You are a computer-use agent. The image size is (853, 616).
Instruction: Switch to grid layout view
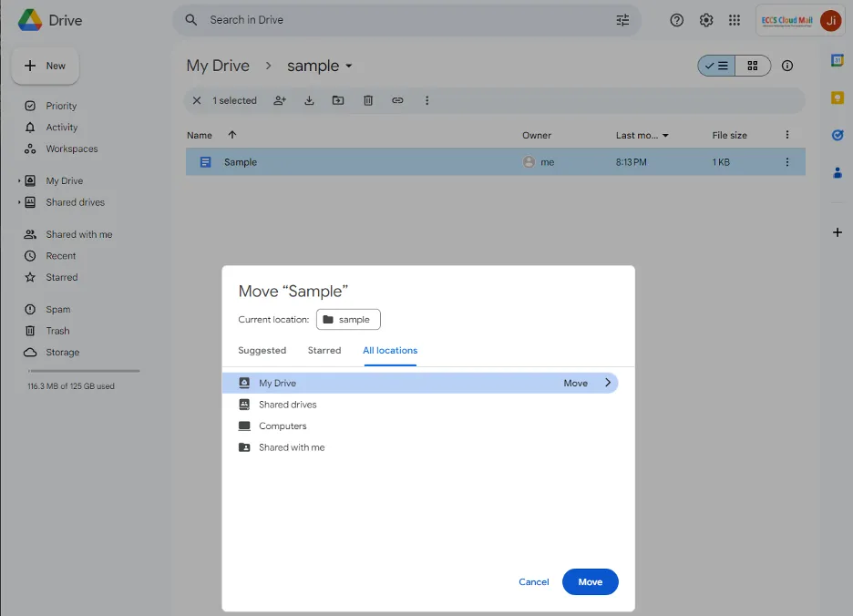pyautogui.click(x=753, y=66)
